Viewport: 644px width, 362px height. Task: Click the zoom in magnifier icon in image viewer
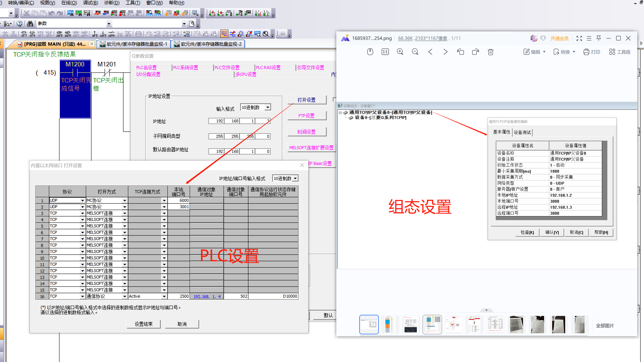coord(400,52)
